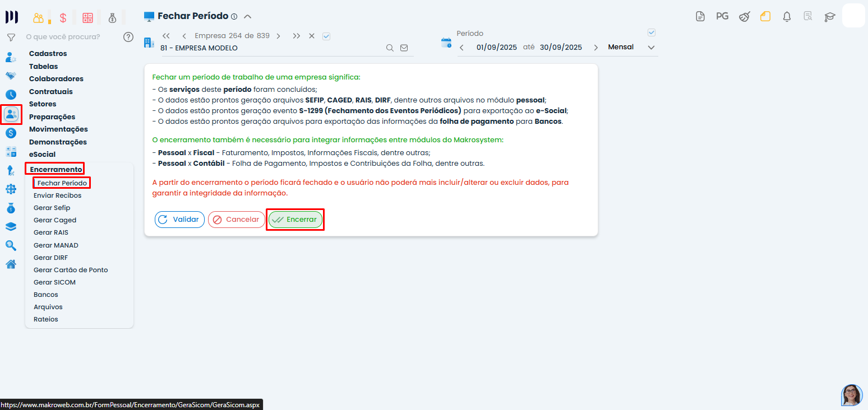Open the blue dollar coin sidebar icon
Image resolution: width=868 pixels, height=410 pixels.
point(11,133)
